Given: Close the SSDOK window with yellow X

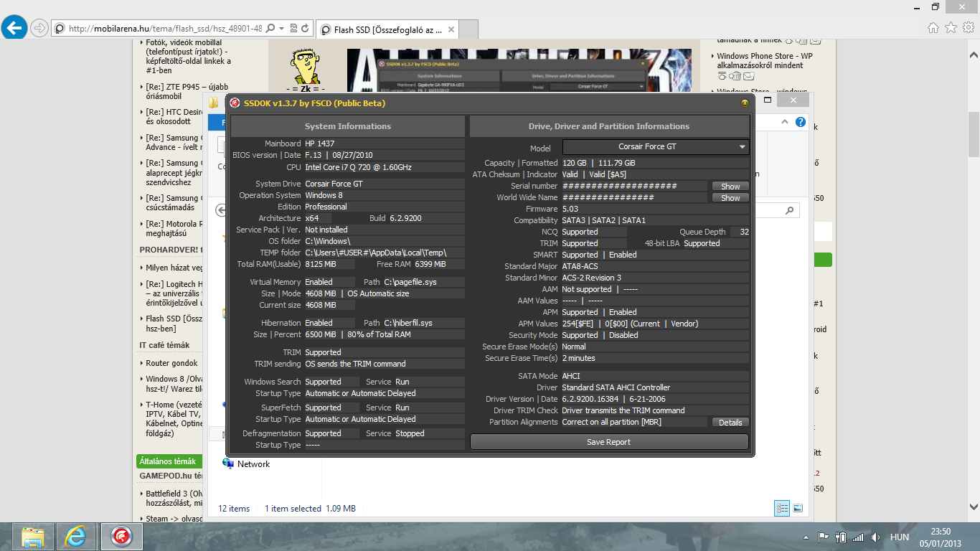Looking at the screenshot, I should coord(745,103).
